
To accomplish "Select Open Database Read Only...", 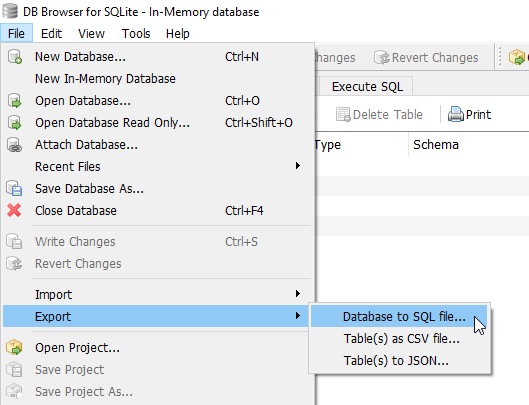I will (157, 123).
